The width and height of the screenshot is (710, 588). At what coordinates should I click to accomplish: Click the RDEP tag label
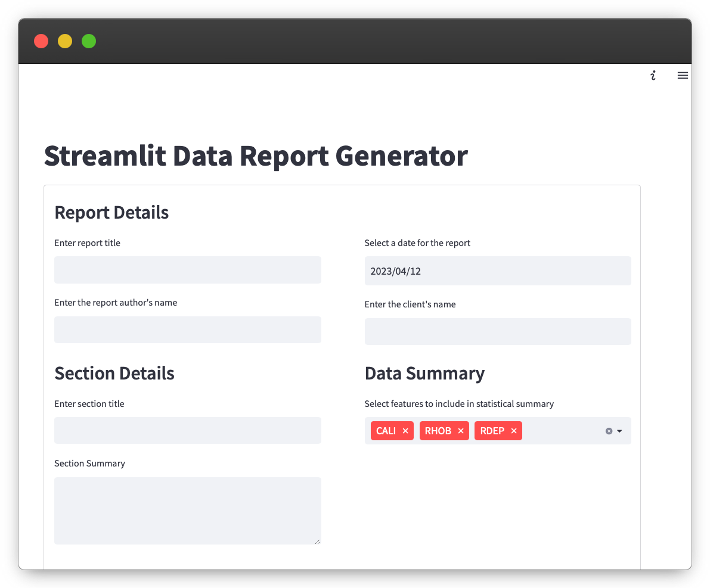coord(492,431)
